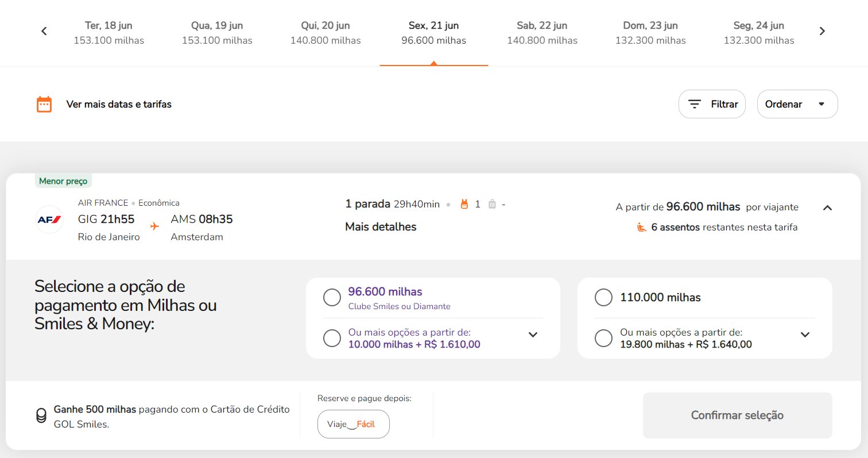Expand more options beside 19.800 milhas
Image resolution: width=868 pixels, height=458 pixels.
click(805, 334)
